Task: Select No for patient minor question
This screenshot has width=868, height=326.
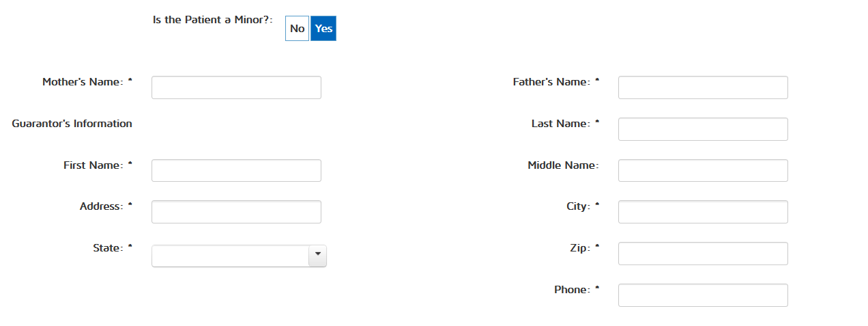Action: (297, 29)
